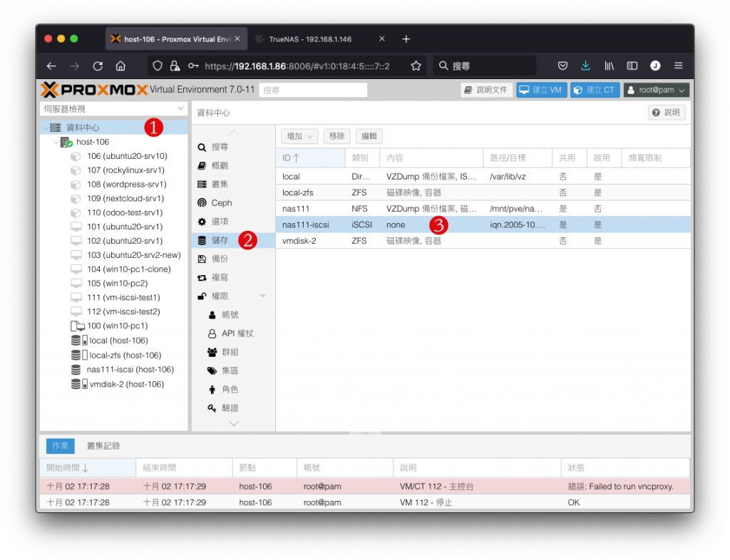Click the 移除 remove button

(336, 136)
